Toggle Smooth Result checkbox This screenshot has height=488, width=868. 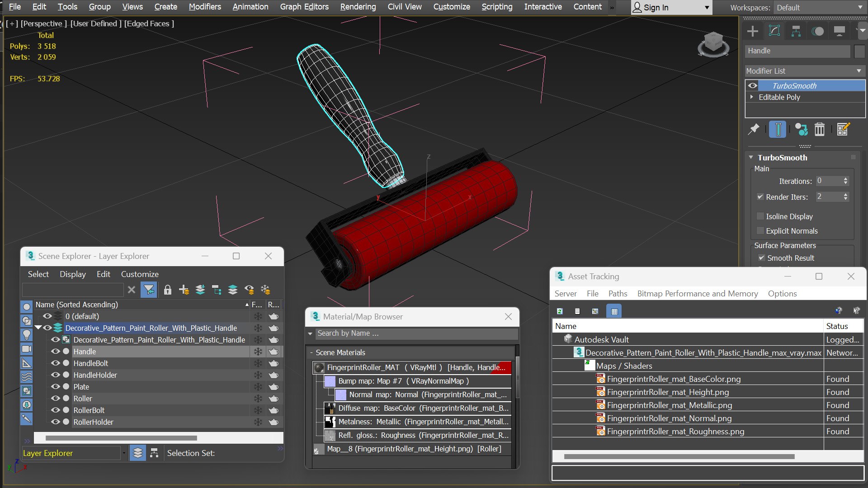point(762,258)
